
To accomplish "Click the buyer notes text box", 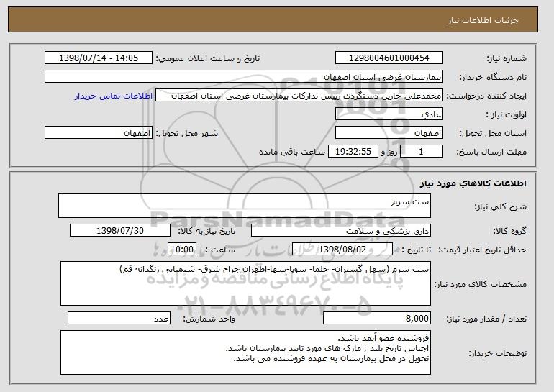I will click(x=245, y=352).
